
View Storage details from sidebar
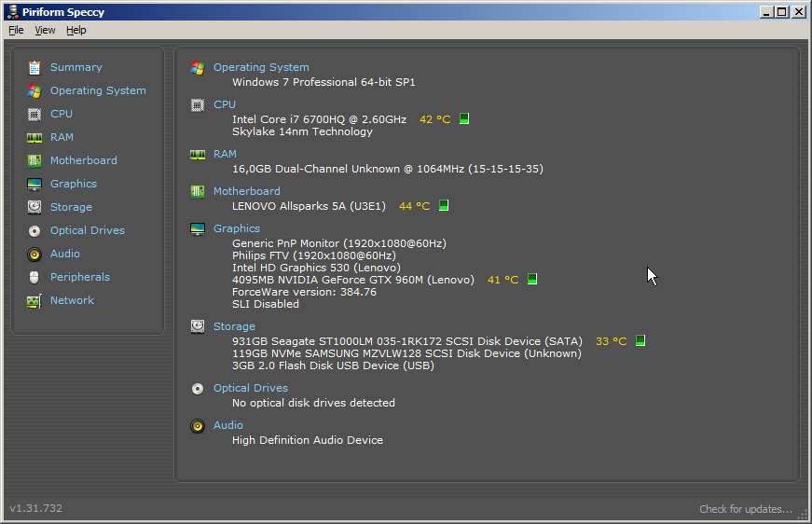71,207
